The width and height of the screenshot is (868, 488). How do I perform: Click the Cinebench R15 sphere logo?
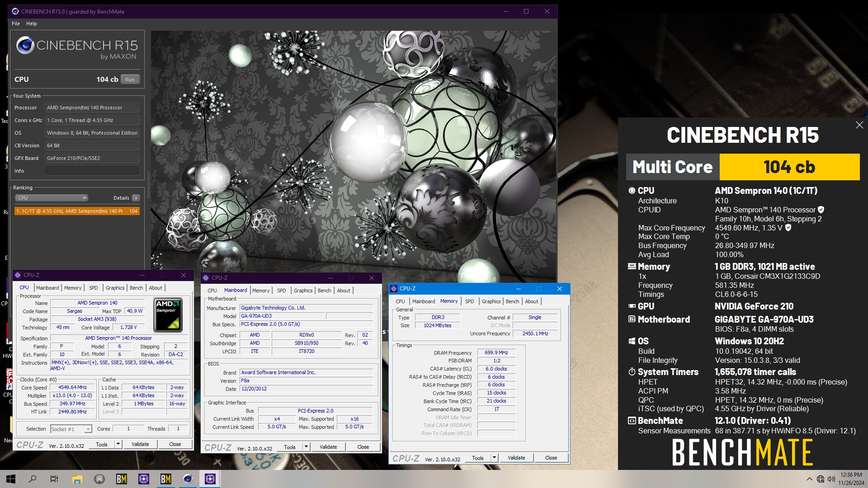coord(25,45)
